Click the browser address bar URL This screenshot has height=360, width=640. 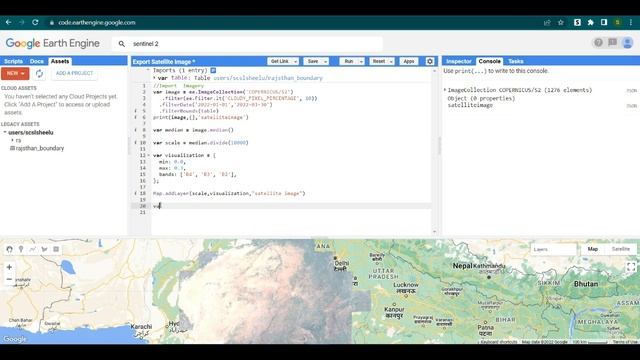(x=97, y=22)
